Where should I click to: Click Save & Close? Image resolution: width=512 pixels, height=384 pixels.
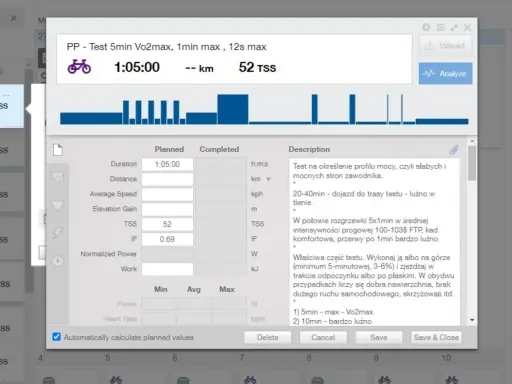click(436, 337)
